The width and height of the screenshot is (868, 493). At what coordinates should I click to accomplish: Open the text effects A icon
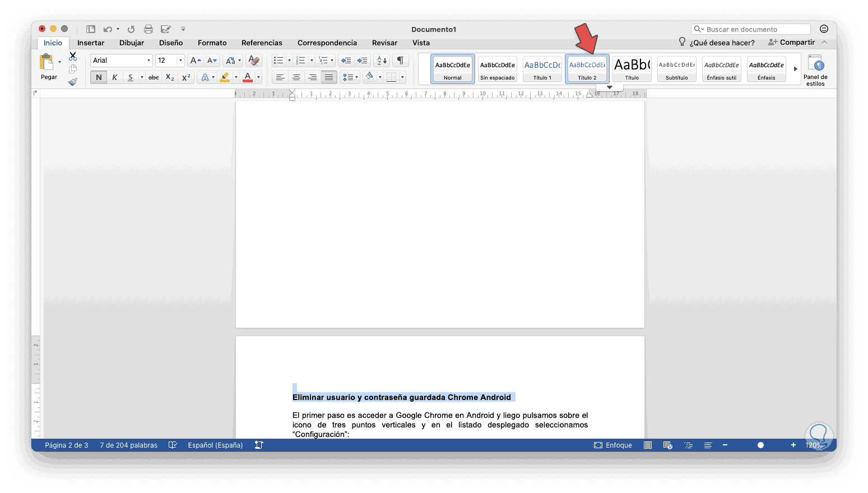pyautogui.click(x=205, y=77)
